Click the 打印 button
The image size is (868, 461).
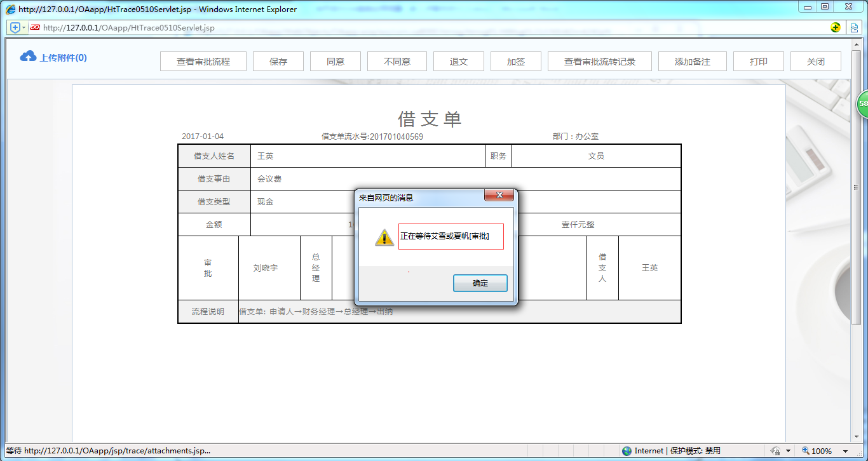(759, 62)
